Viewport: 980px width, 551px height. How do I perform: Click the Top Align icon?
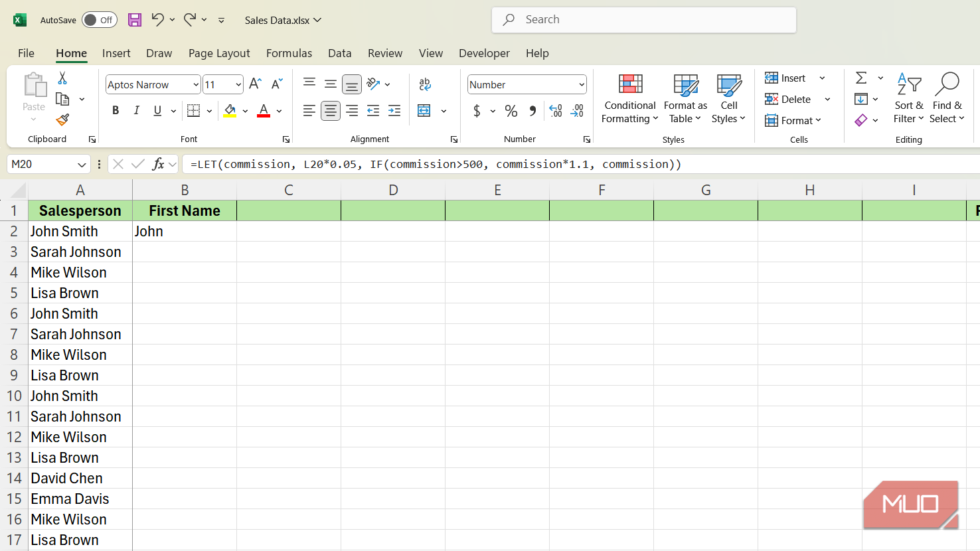309,84
